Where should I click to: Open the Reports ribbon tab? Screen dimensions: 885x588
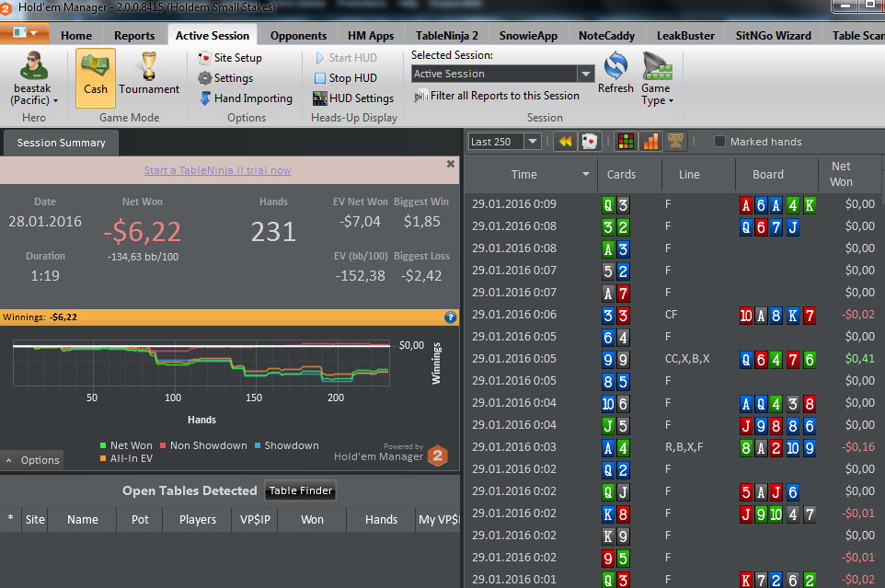(134, 36)
